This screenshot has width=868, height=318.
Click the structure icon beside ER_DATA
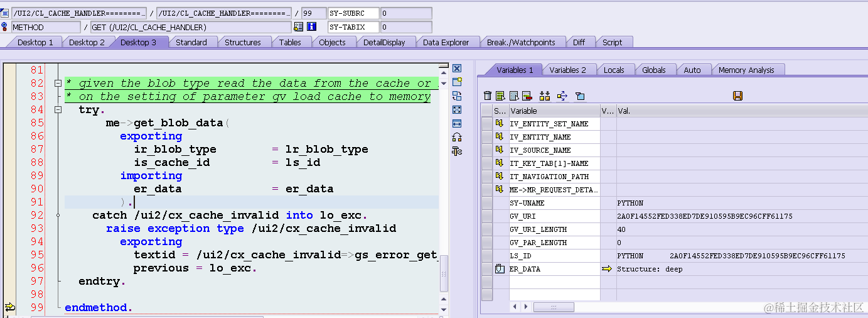pos(500,268)
